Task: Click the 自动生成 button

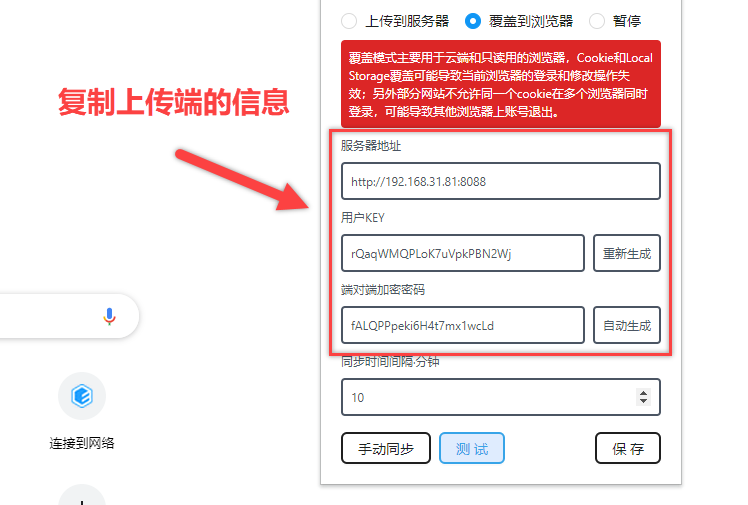Action: (x=627, y=325)
